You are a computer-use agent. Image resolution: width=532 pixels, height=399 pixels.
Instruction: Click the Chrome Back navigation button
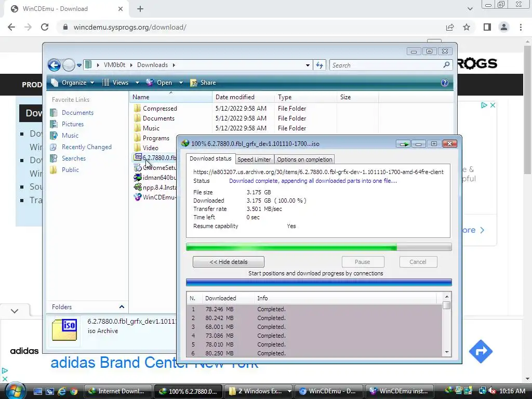point(11,27)
